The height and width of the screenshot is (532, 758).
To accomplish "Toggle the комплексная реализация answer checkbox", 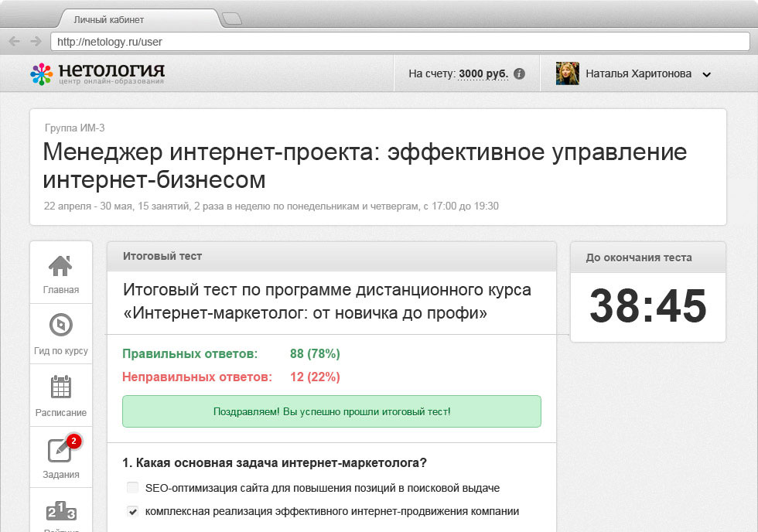I will click(x=132, y=511).
